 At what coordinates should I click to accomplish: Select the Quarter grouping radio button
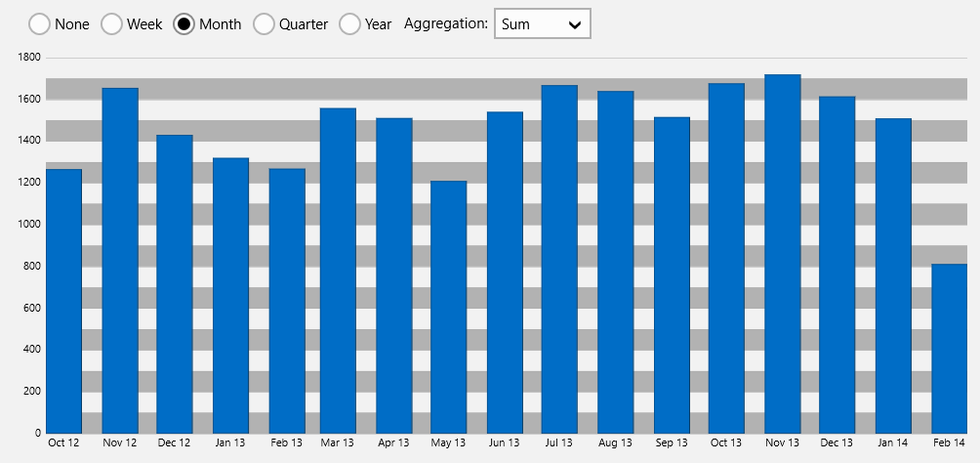[264, 24]
